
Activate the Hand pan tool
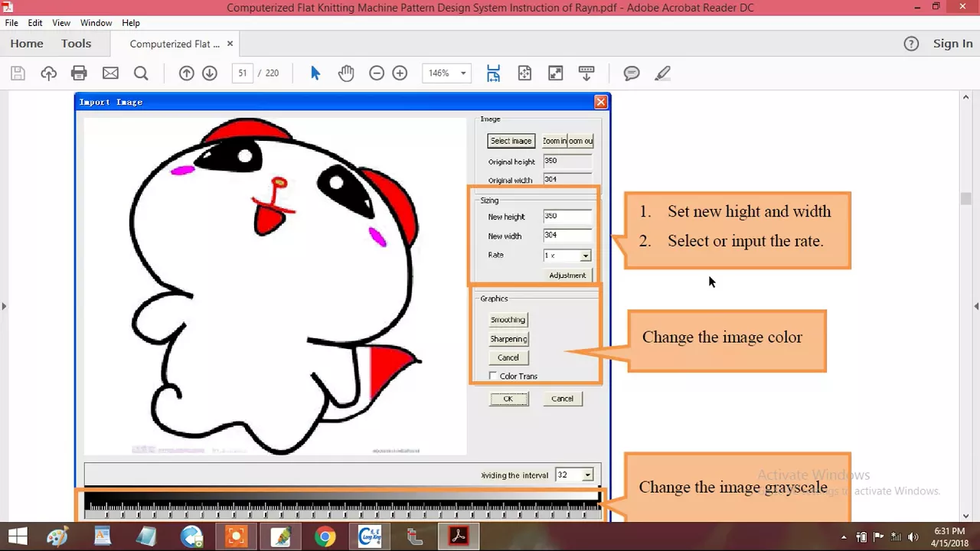[346, 73]
